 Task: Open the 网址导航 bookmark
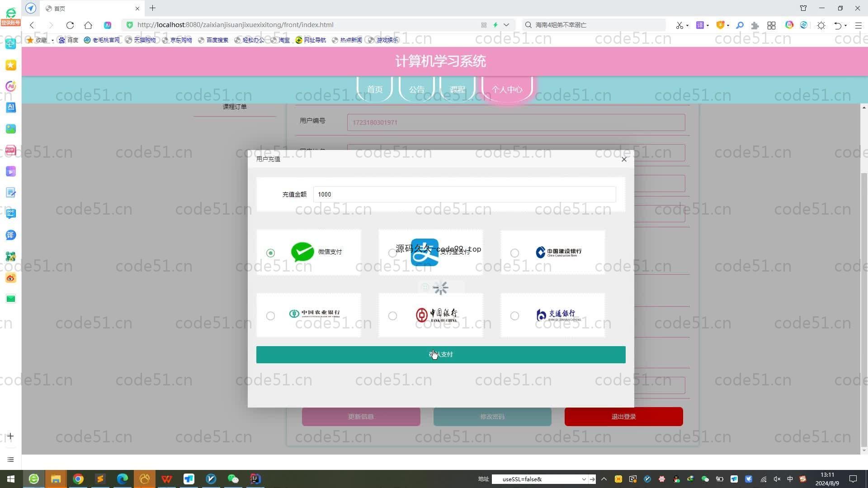click(x=311, y=40)
